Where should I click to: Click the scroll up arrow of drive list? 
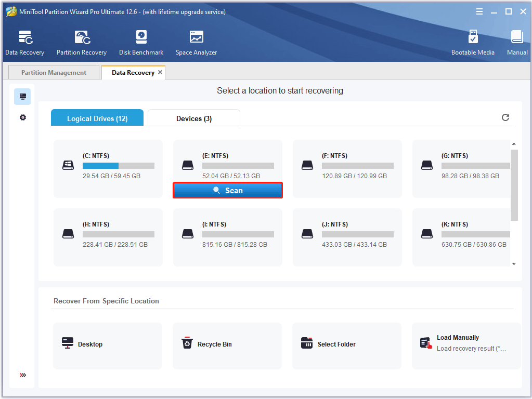point(514,144)
